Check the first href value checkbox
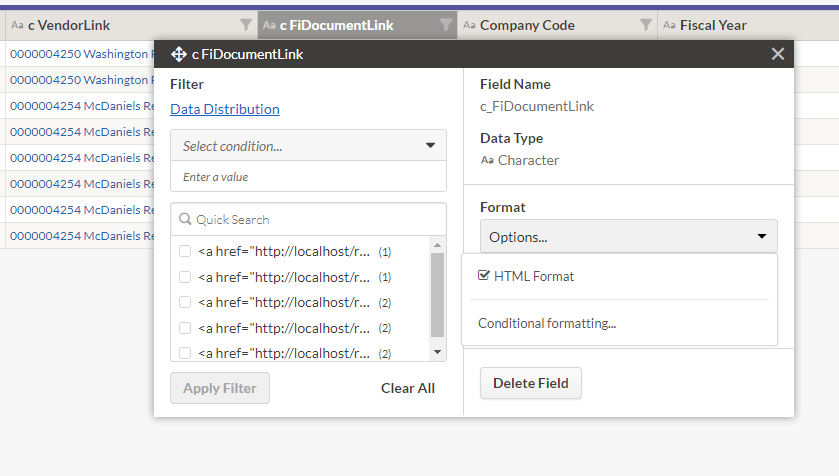The height and width of the screenshot is (476, 839). (x=185, y=251)
